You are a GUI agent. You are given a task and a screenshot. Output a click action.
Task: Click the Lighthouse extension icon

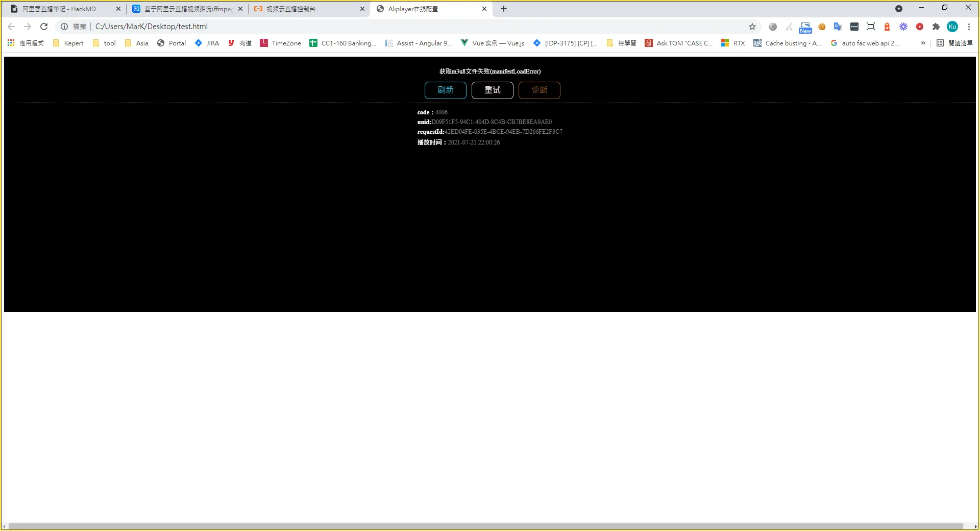coord(887,27)
